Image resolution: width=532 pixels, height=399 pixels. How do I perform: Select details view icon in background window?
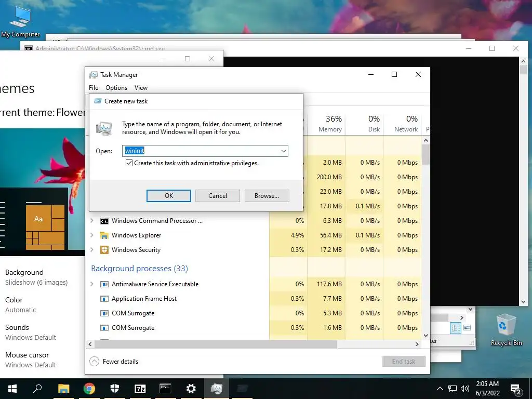[x=456, y=328]
